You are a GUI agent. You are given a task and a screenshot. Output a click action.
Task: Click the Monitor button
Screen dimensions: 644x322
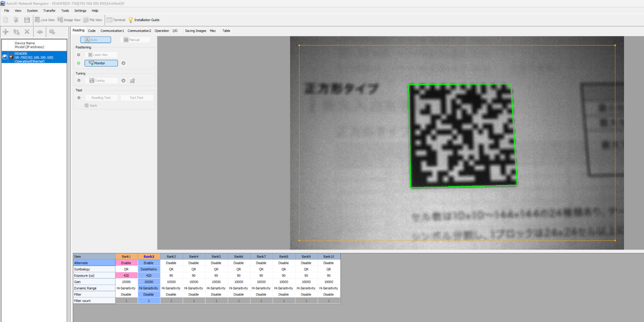point(101,63)
